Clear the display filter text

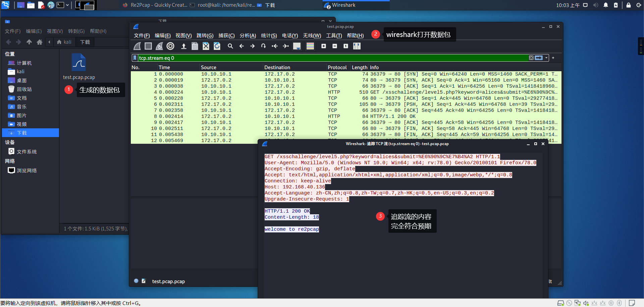pos(531,58)
